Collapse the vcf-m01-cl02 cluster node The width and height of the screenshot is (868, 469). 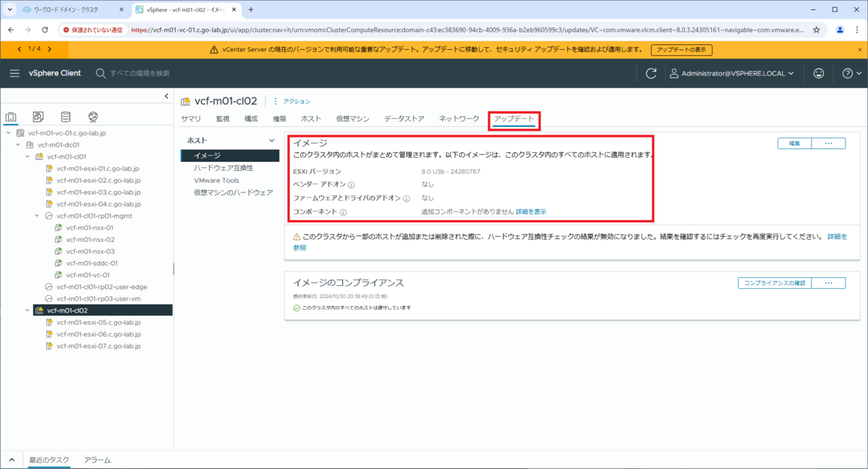click(x=27, y=310)
